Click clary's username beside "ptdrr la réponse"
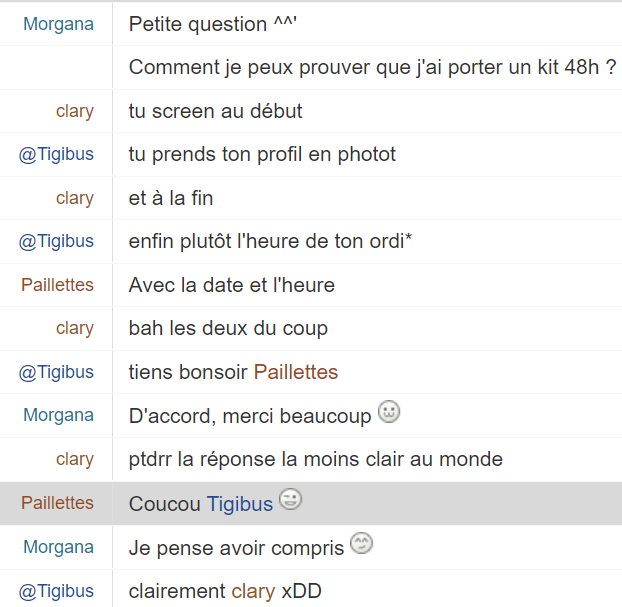This screenshot has height=607, width=622. pyautogui.click(x=75, y=459)
